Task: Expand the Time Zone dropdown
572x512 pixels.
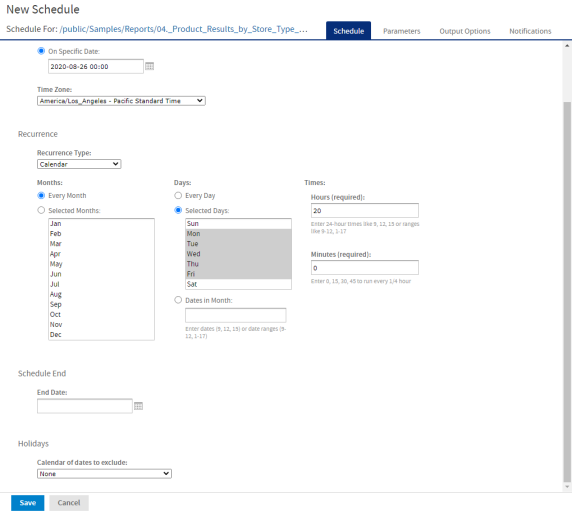Action: click(121, 101)
